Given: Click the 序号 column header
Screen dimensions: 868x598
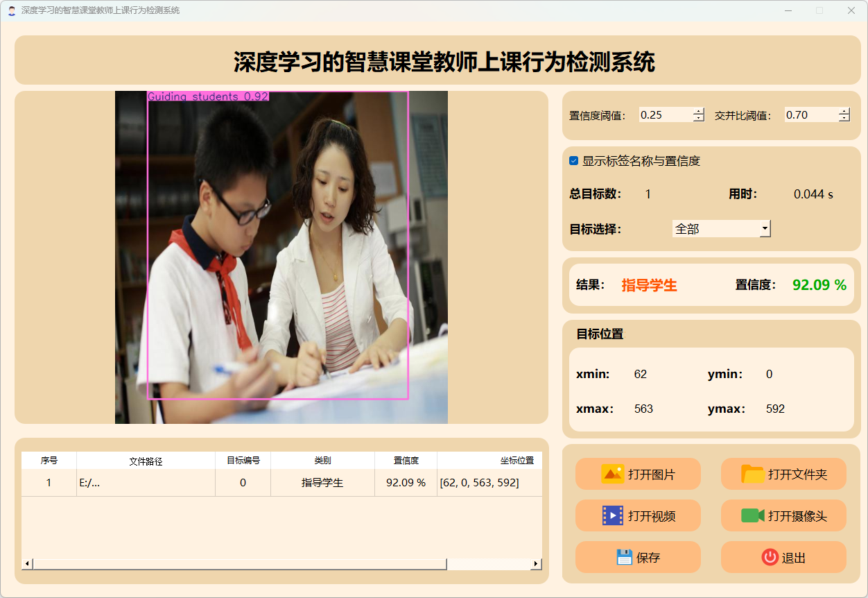Looking at the screenshot, I should [49, 461].
